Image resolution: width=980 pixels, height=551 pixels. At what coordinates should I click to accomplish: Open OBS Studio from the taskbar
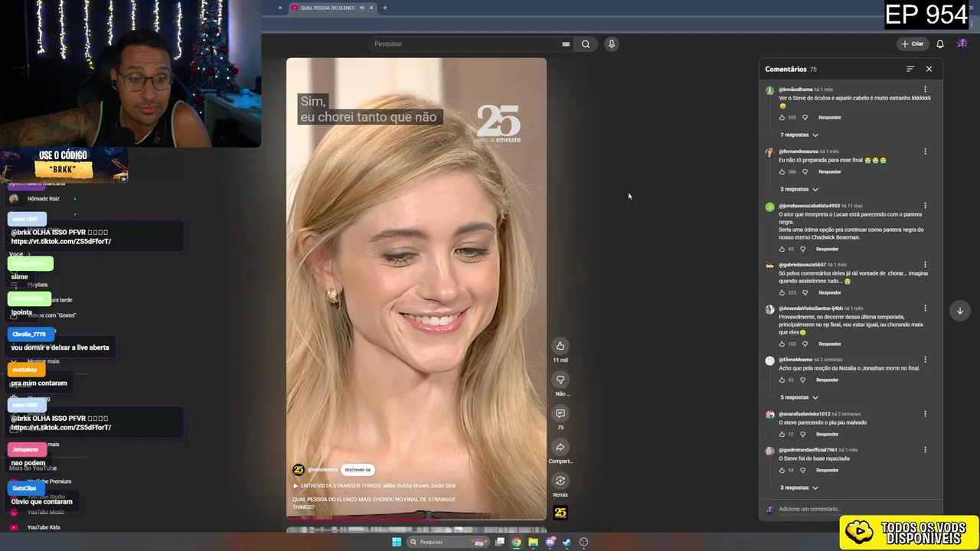pos(583,542)
